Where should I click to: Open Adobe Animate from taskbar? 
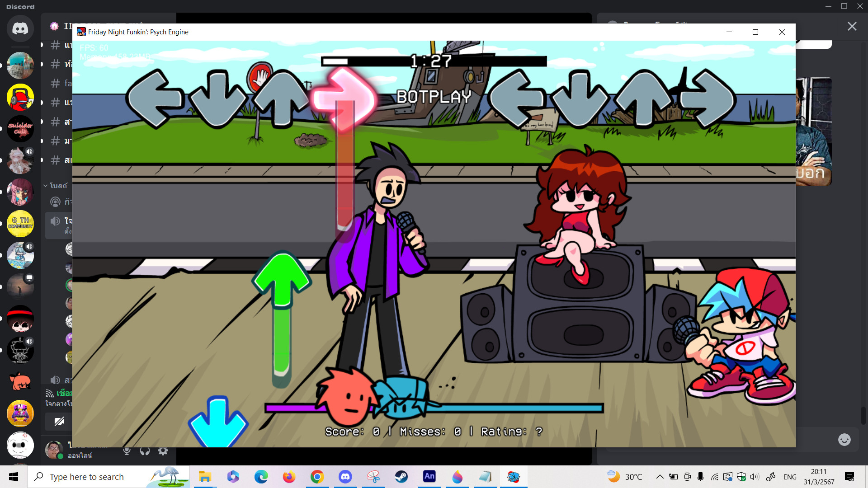tap(429, 477)
